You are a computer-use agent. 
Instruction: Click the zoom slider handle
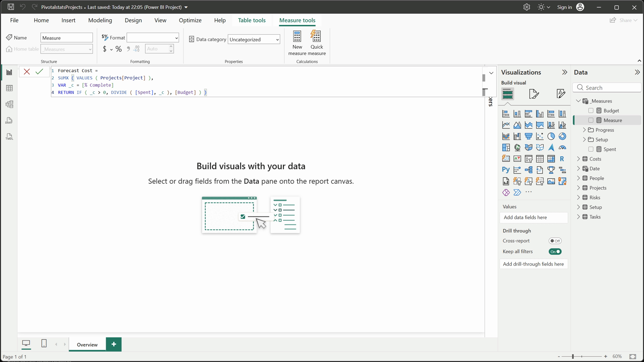(x=573, y=356)
